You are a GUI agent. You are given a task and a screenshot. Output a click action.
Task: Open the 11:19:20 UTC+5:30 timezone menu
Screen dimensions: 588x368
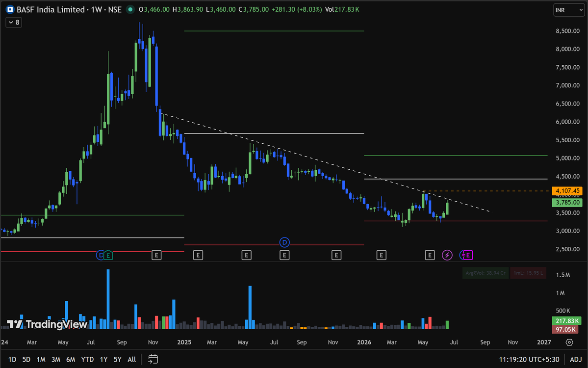(x=529, y=359)
